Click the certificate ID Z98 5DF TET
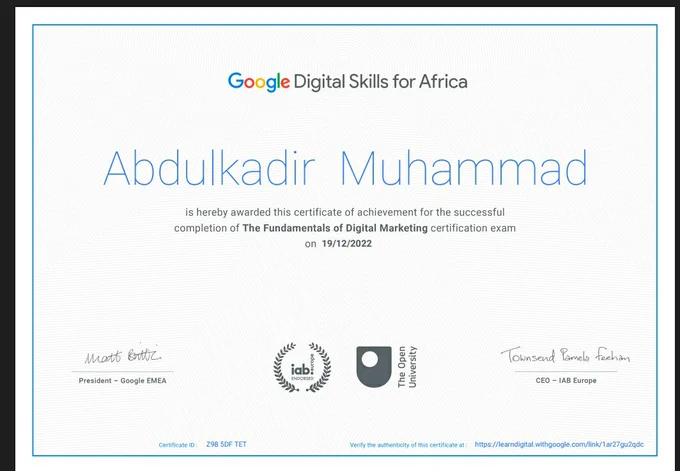 point(226,445)
